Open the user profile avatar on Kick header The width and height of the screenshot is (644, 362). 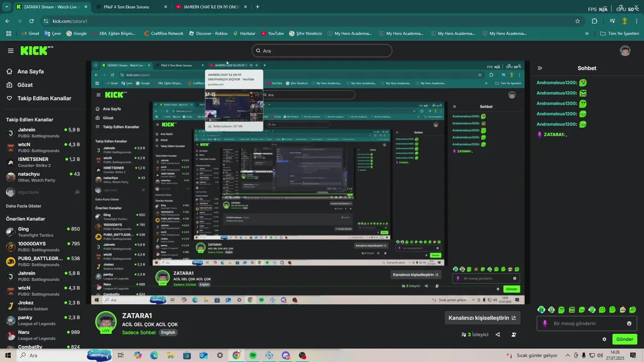point(625,51)
